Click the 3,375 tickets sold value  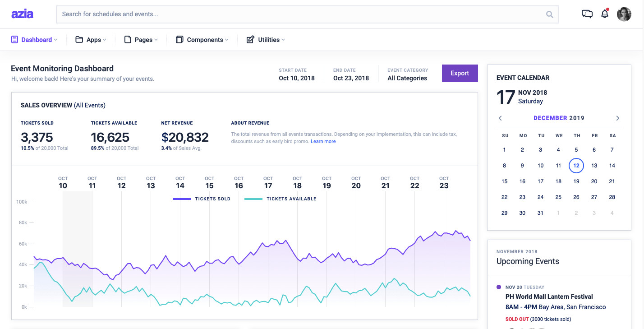coord(37,137)
